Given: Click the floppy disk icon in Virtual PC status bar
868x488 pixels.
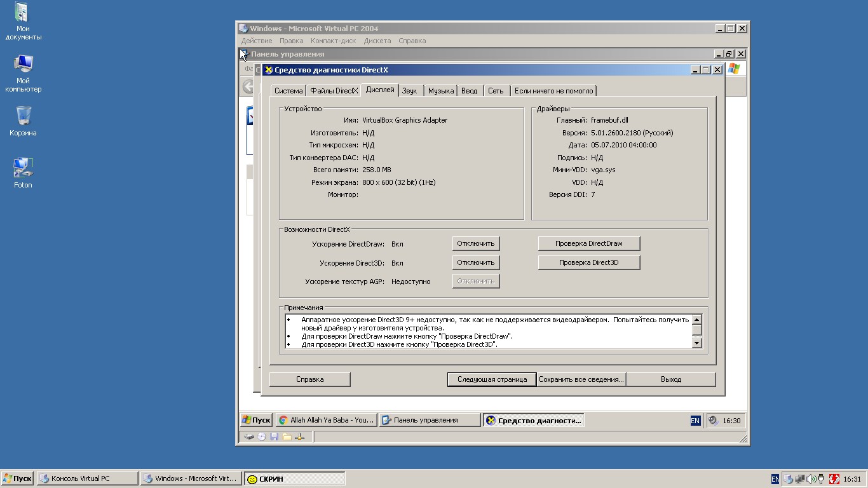Looking at the screenshot, I should click(274, 437).
